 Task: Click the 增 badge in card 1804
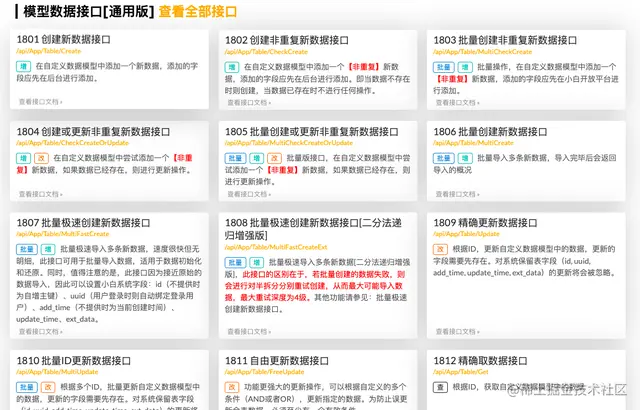click(23, 158)
